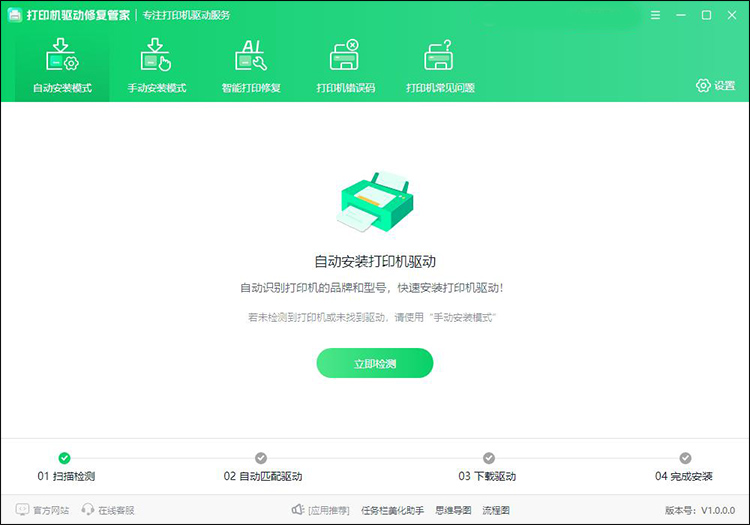Open 在线客服 online customer service
The image size is (750, 525).
pos(108,510)
